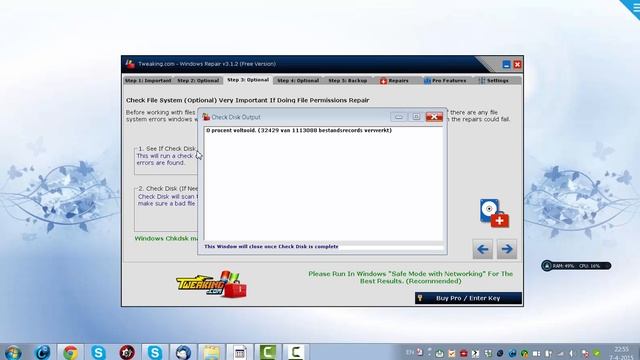
Task: Go to the Step 4: Optional tab
Action: tap(298, 81)
